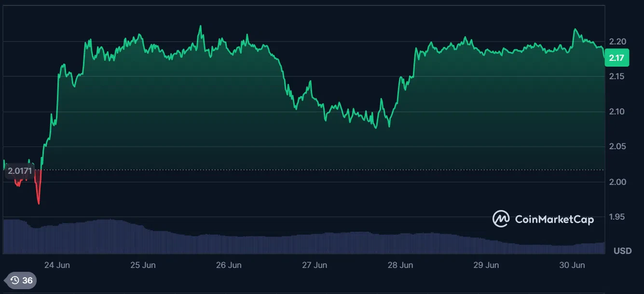Viewport: 644px width, 294px height.
Task: Click the opening price label 2.0171
Action: pos(20,170)
